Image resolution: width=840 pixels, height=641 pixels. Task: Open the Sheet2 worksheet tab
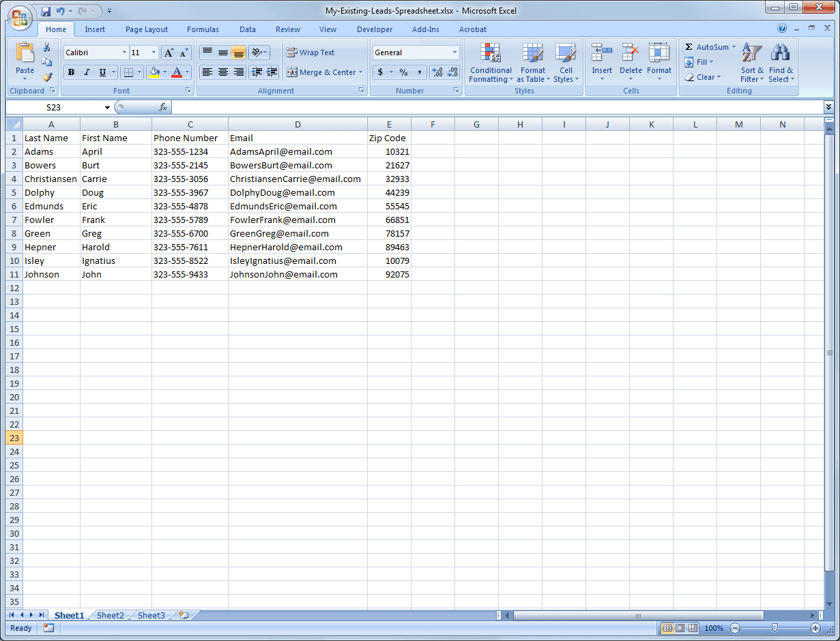(111, 615)
